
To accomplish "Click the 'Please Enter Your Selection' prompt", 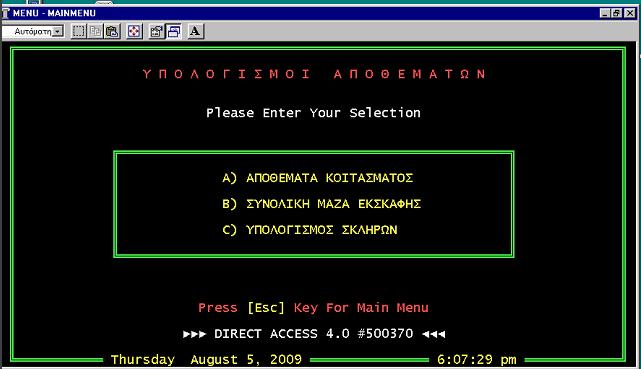I will (313, 113).
